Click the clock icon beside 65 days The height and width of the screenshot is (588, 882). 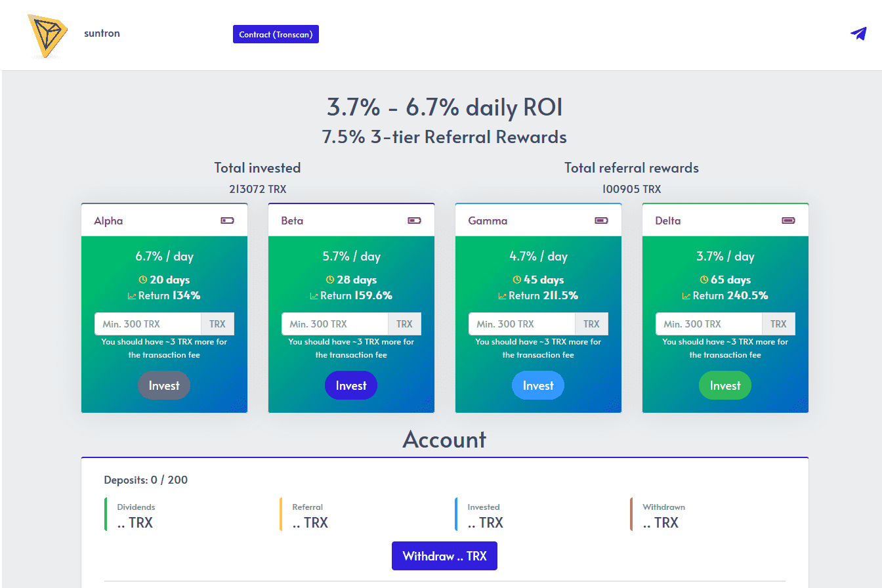(703, 279)
